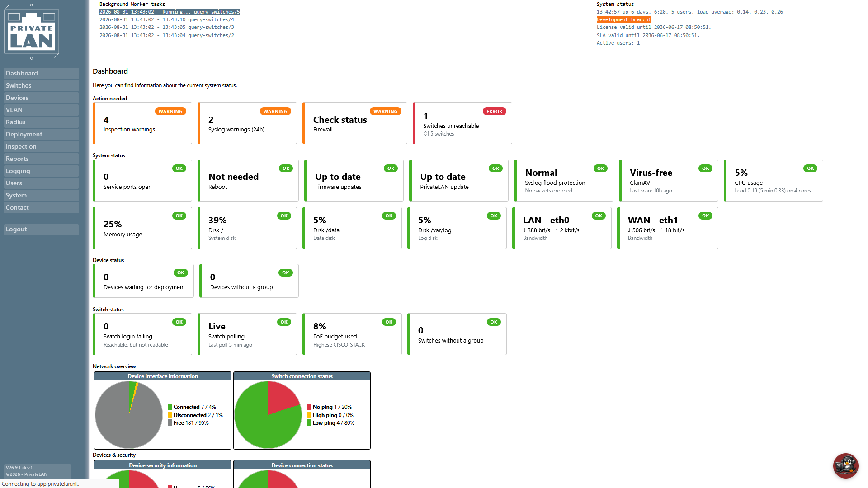Click the gray Free legend swatch

(x=170, y=423)
